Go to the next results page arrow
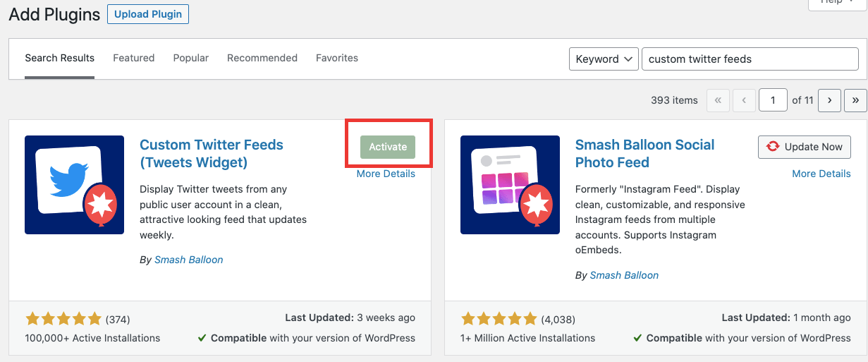This screenshot has width=868, height=362. pyautogui.click(x=829, y=100)
